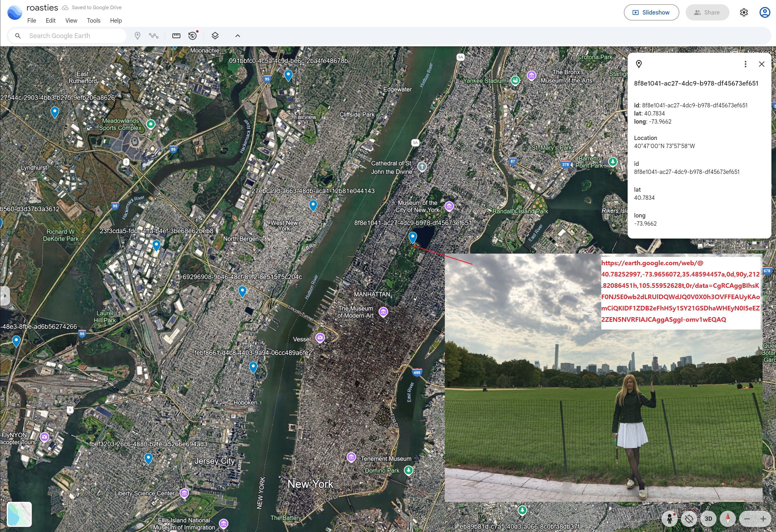Zoom out with the minus button
This screenshot has width=776, height=532.
[x=747, y=519]
